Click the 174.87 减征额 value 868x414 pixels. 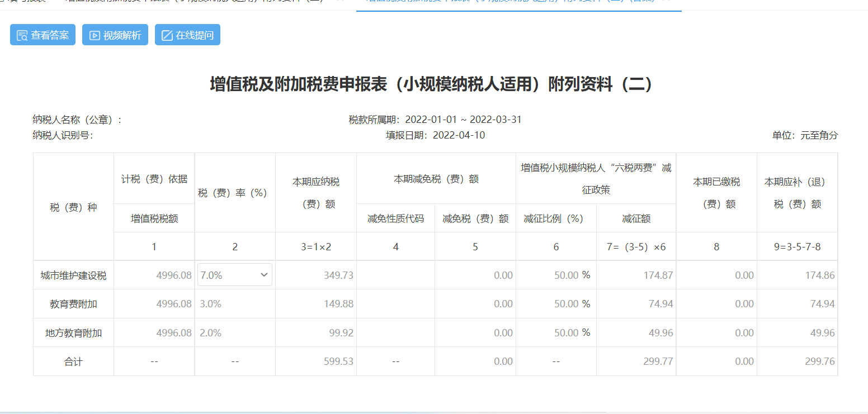658,275
